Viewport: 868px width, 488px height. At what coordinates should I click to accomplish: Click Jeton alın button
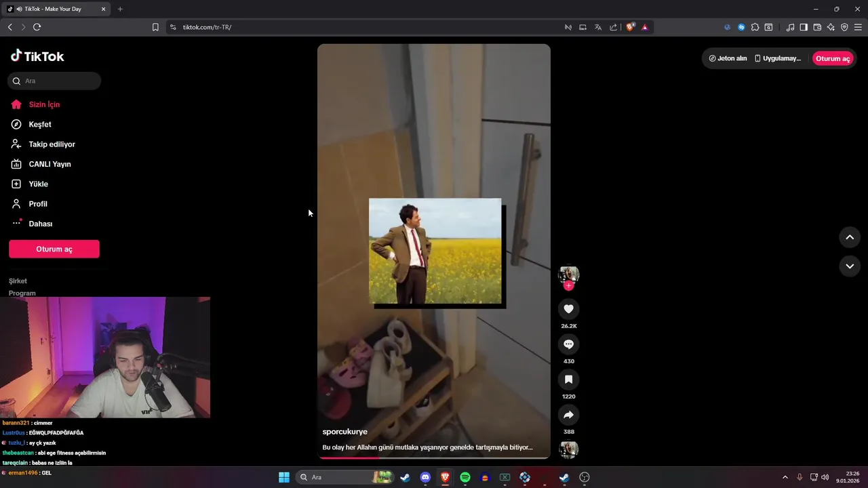click(728, 58)
